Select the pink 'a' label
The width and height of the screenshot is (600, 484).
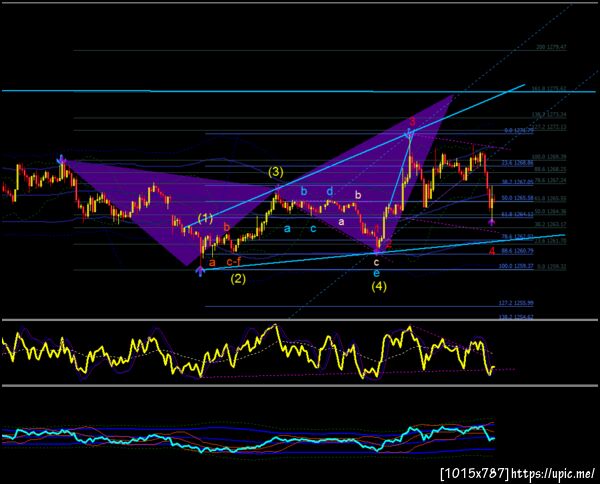pyautogui.click(x=341, y=222)
